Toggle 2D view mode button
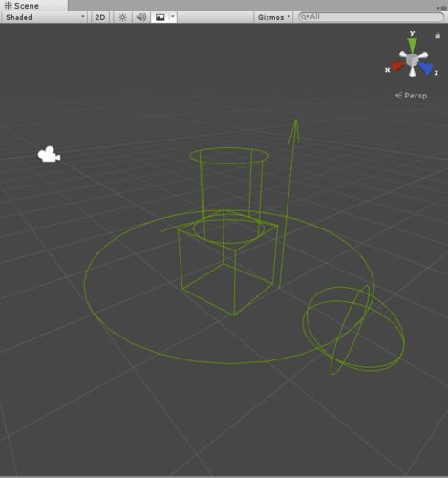This screenshot has height=478, width=448. click(100, 17)
